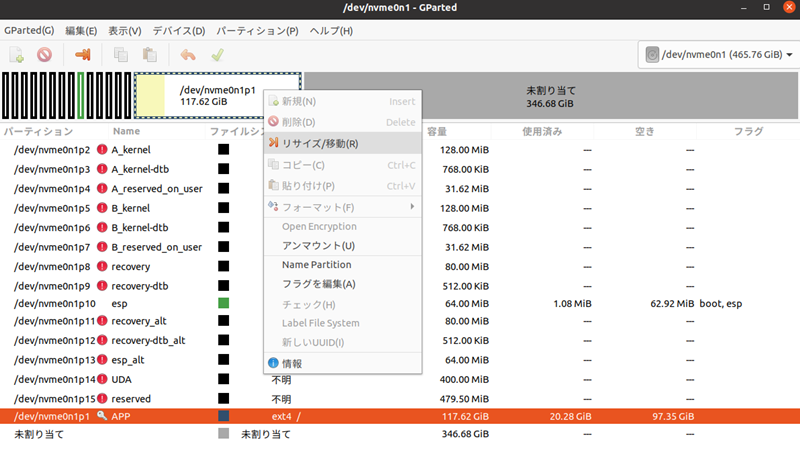Choose Name Partition in context menu
Viewport: 800px width, 470px height.
pyautogui.click(x=342, y=265)
